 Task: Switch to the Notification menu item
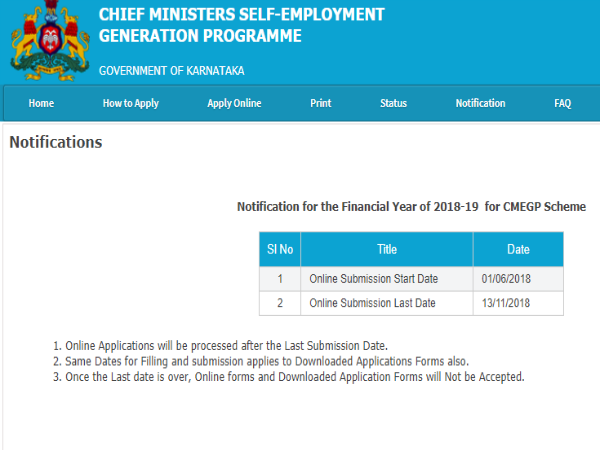click(480, 104)
